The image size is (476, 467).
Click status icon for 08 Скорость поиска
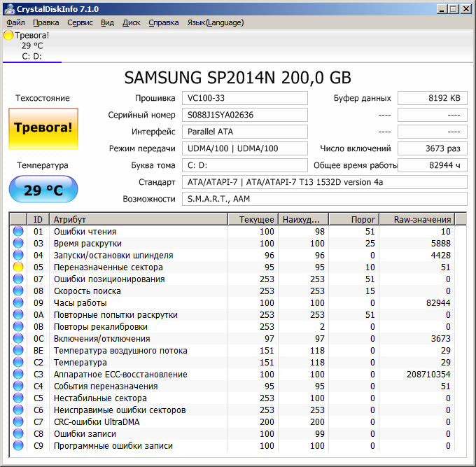[18, 291]
